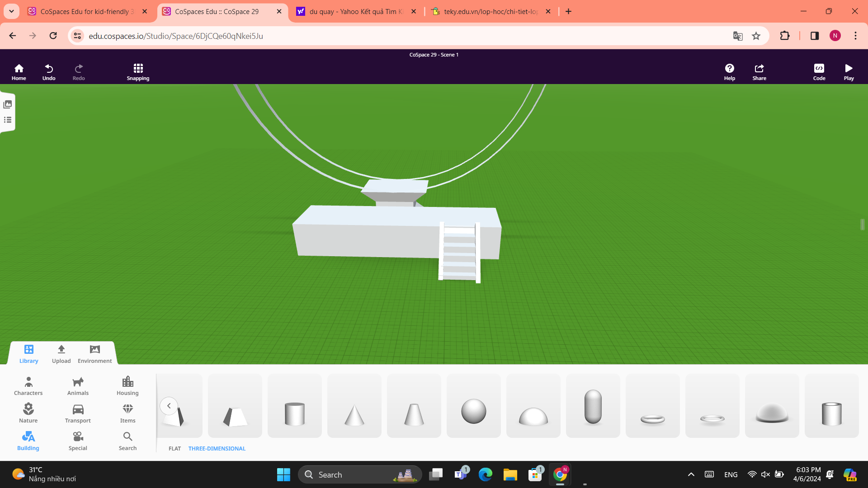Bookmark this page with star
The height and width of the screenshot is (488, 868).
(x=756, y=36)
